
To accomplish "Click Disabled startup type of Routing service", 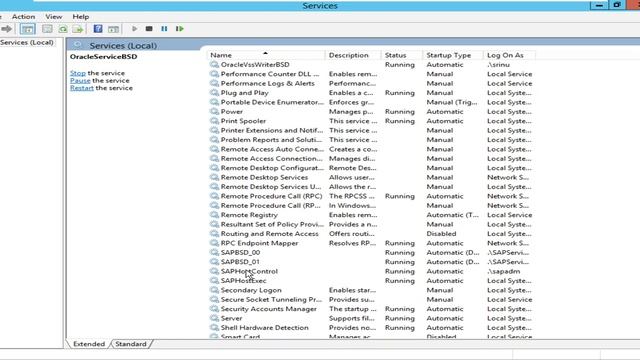I will pos(441,233).
